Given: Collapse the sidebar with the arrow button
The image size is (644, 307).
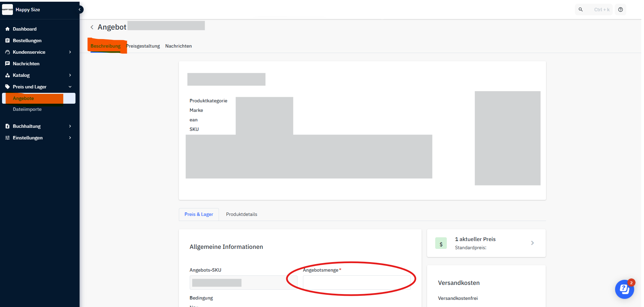Looking at the screenshot, I should [x=80, y=10].
